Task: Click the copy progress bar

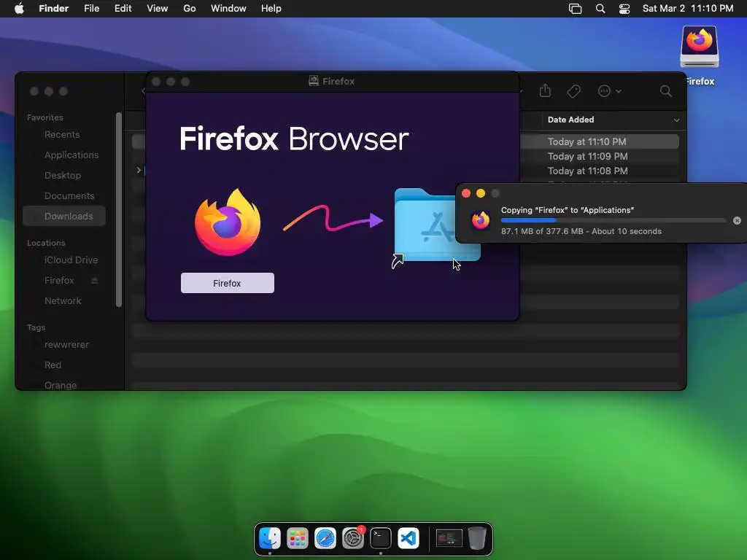Action: pyautogui.click(x=614, y=220)
